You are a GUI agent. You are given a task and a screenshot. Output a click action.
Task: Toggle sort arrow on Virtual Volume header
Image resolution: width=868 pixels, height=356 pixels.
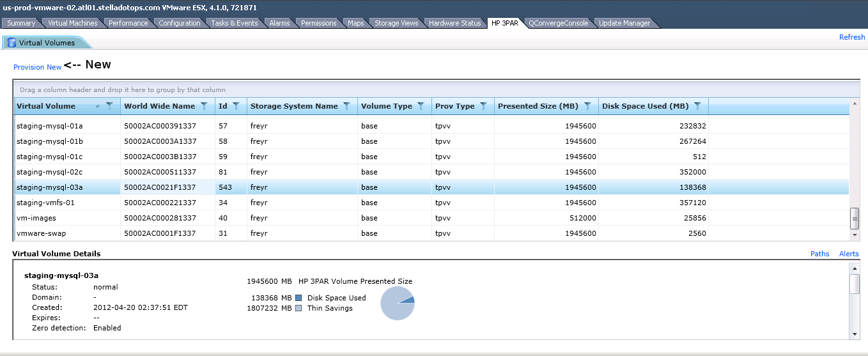97,106
